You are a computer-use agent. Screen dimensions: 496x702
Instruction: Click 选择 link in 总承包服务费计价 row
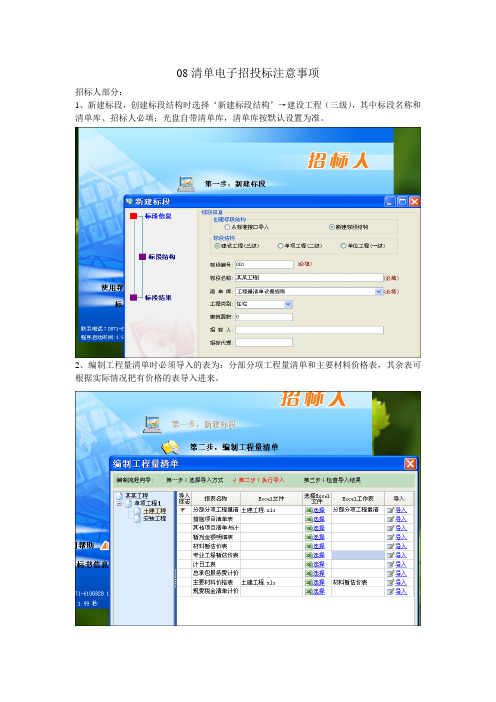tap(319, 573)
